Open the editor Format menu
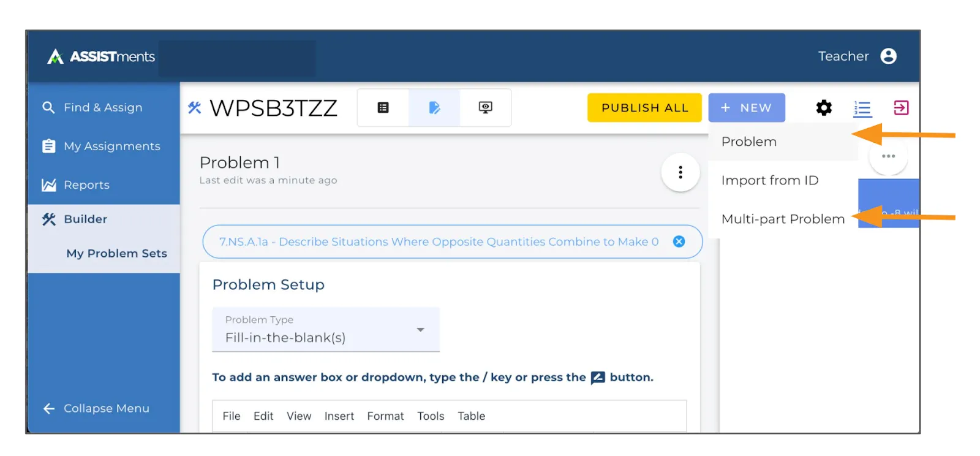The width and height of the screenshot is (980, 456). (x=385, y=416)
